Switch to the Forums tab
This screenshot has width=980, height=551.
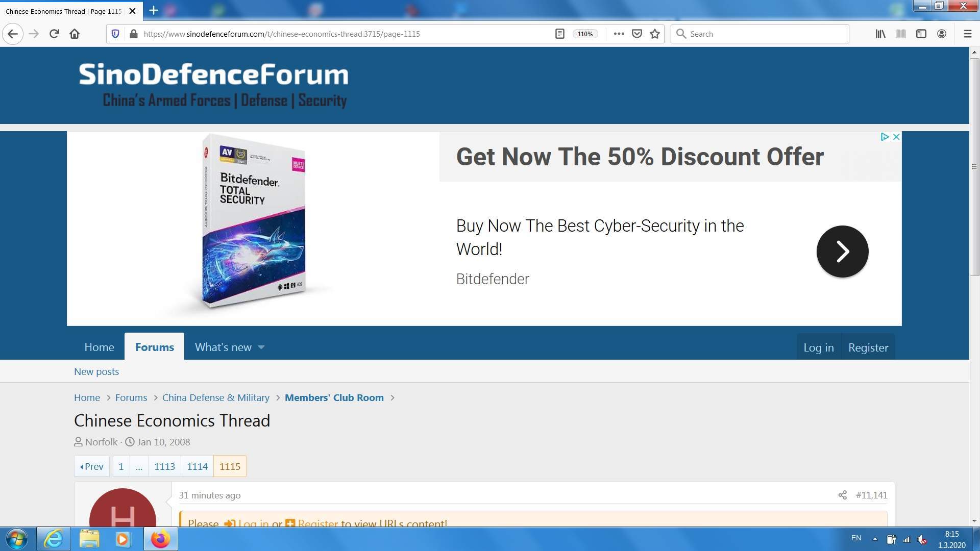tap(154, 347)
